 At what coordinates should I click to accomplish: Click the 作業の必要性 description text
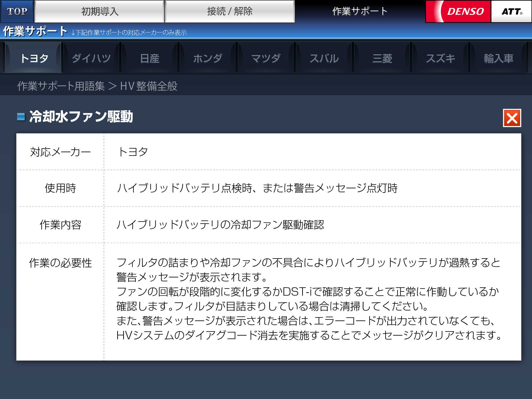[309, 299]
